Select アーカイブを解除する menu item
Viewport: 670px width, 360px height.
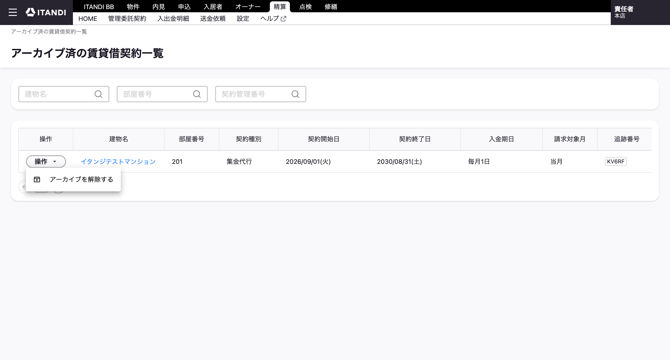point(73,179)
